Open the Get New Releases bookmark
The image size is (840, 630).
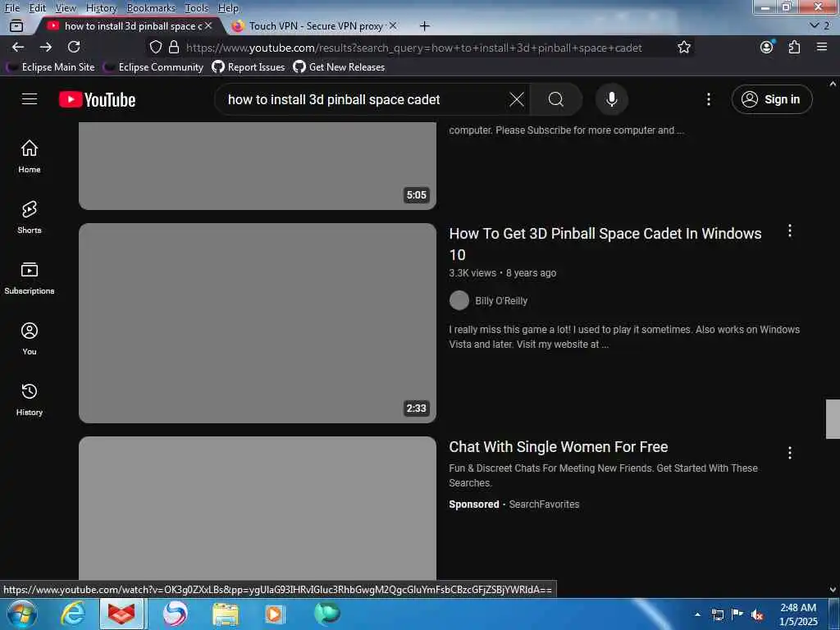tap(339, 67)
